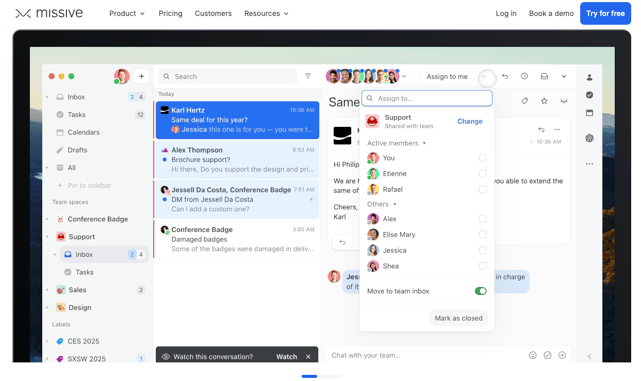Open the contacts person icon in right sidebar
This screenshot has height=381, width=641.
click(x=589, y=77)
